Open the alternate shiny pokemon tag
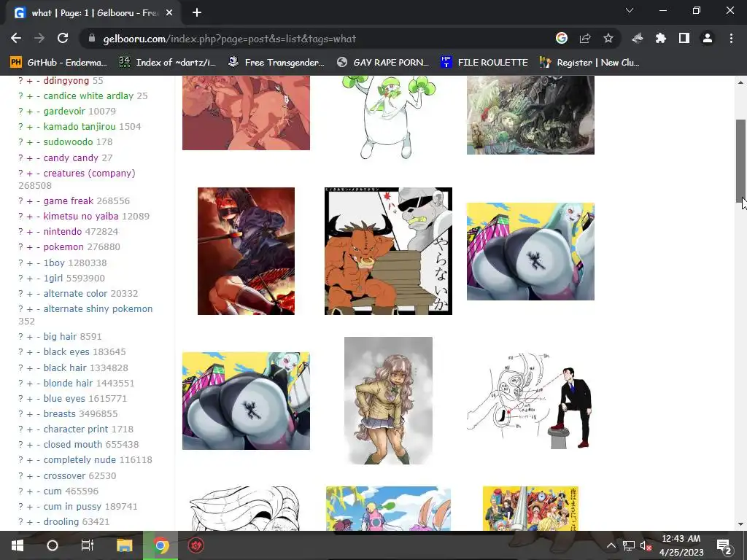747x560 pixels. tap(98, 308)
